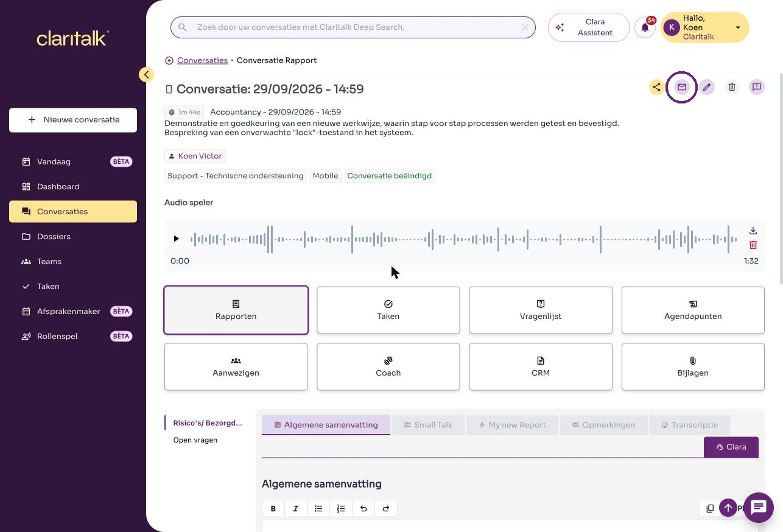The width and height of the screenshot is (783, 532).
Task: Open feedback comment icon in header
Action: tap(757, 87)
